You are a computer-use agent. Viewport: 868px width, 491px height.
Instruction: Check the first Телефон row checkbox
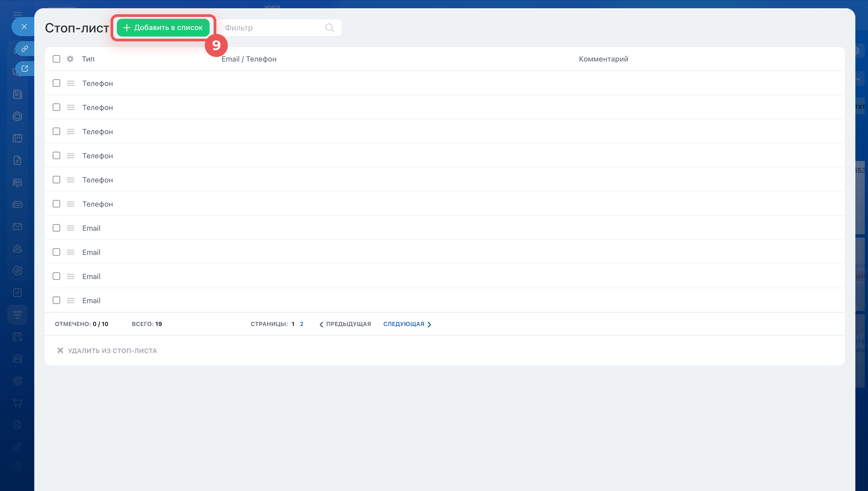(56, 83)
